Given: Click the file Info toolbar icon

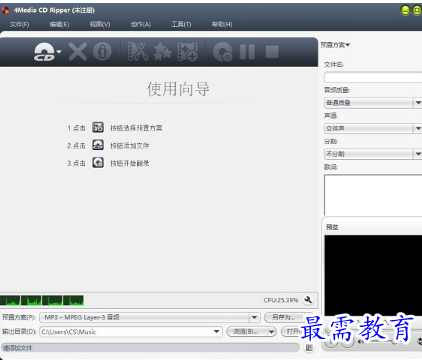Looking at the screenshot, I should (102, 52).
